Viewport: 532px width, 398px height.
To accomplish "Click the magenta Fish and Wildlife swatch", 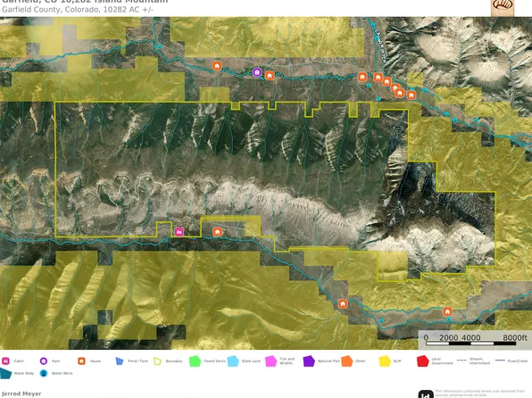I will 271,361.
